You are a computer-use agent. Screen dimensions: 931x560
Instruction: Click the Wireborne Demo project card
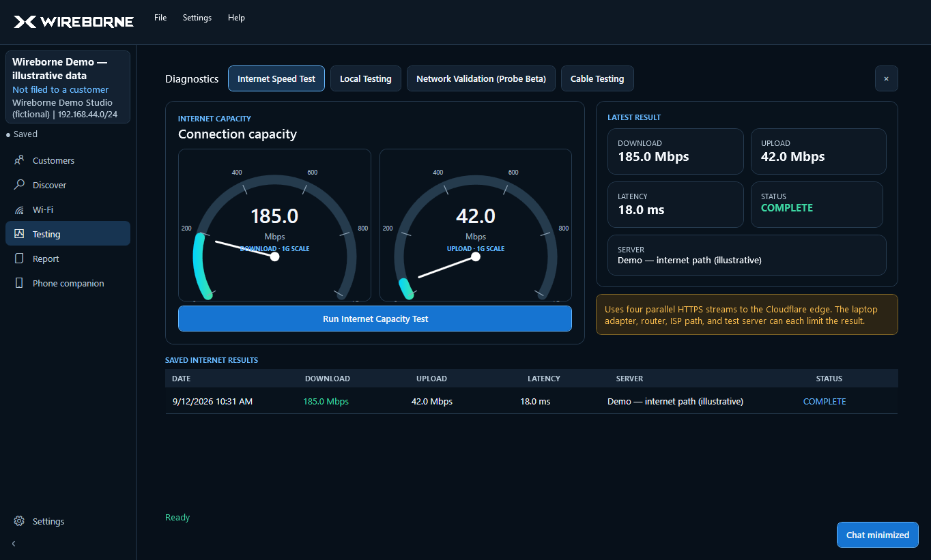[68, 87]
